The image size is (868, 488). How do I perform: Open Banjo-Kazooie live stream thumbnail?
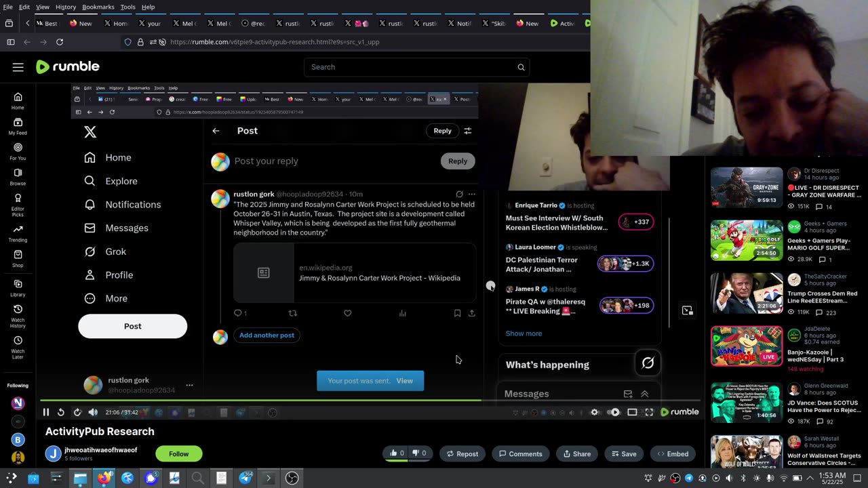point(746,346)
